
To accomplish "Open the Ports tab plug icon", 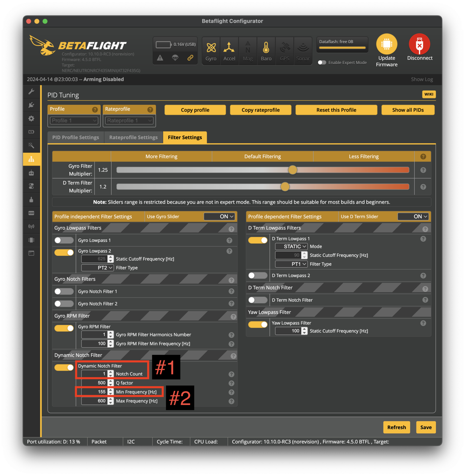I will click(x=31, y=105).
